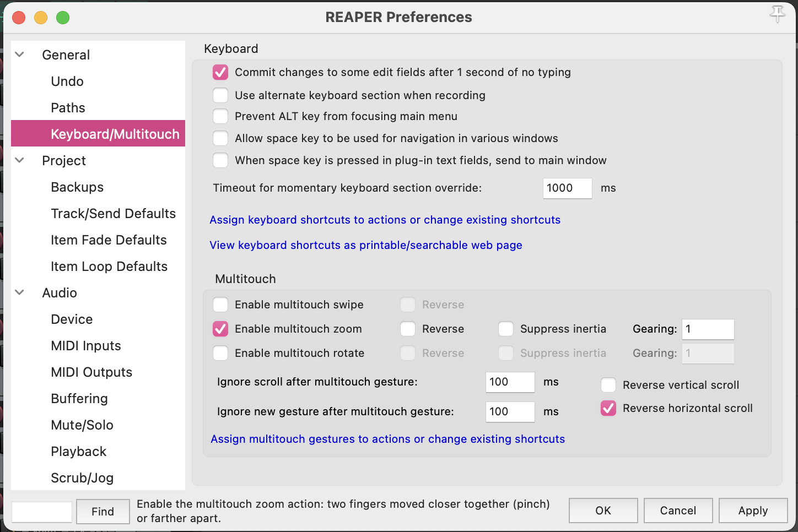Viewport: 798px width, 532px height.
Task: Enable multitouch rotate checkbox
Action: point(220,353)
